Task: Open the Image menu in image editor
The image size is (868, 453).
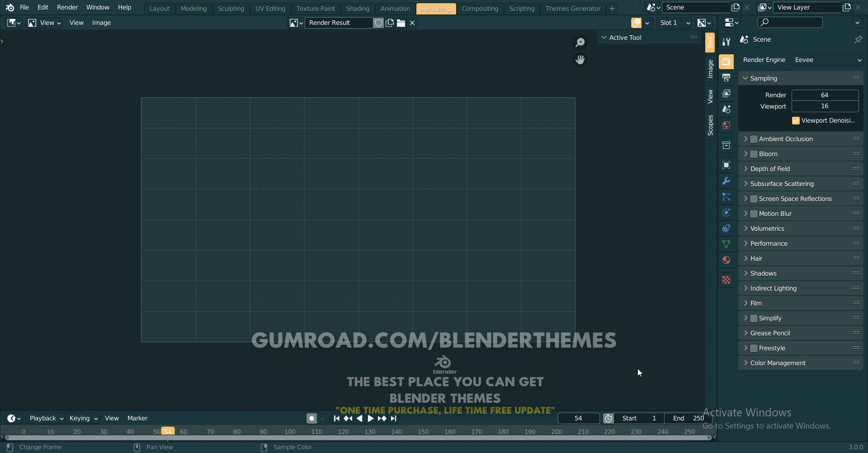Action: pyautogui.click(x=101, y=23)
